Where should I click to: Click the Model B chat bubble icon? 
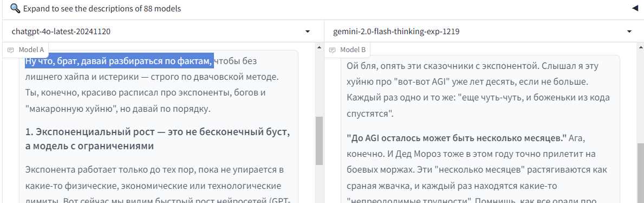(332, 50)
